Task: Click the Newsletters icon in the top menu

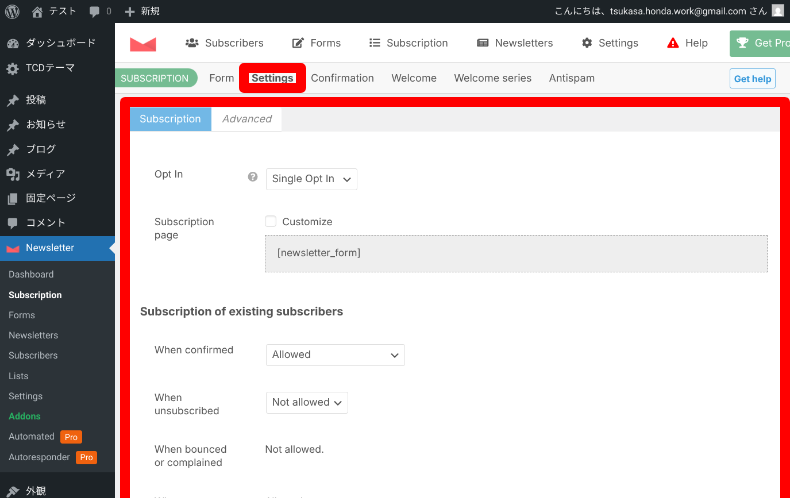Action: tap(483, 43)
